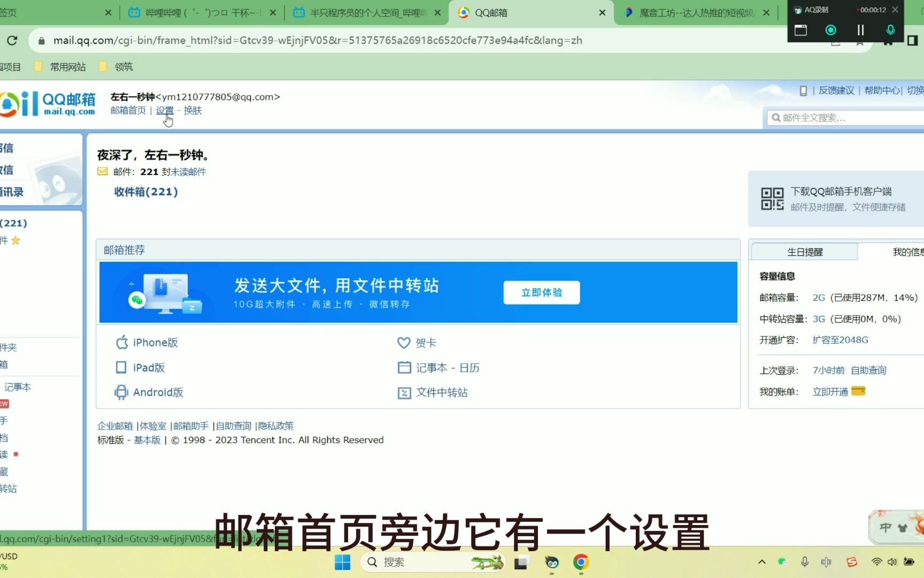Open the 换肤 skin link
Image resolution: width=924 pixels, height=578 pixels.
pos(192,110)
